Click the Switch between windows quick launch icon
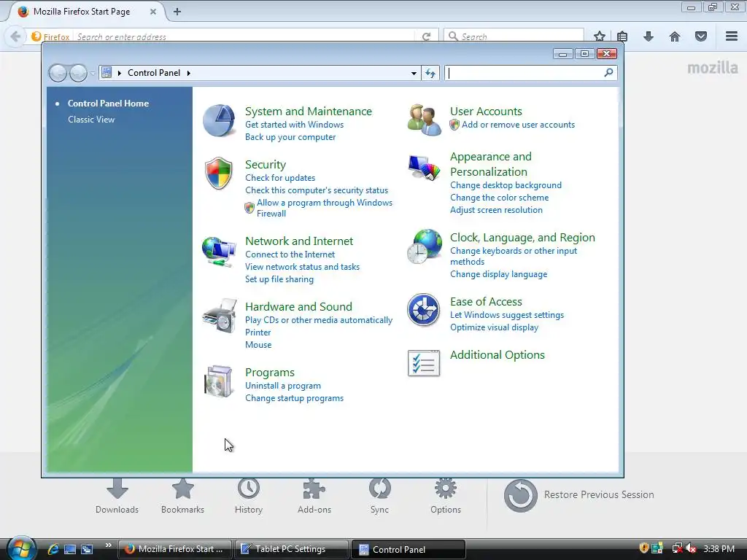747x560 pixels. click(x=87, y=549)
